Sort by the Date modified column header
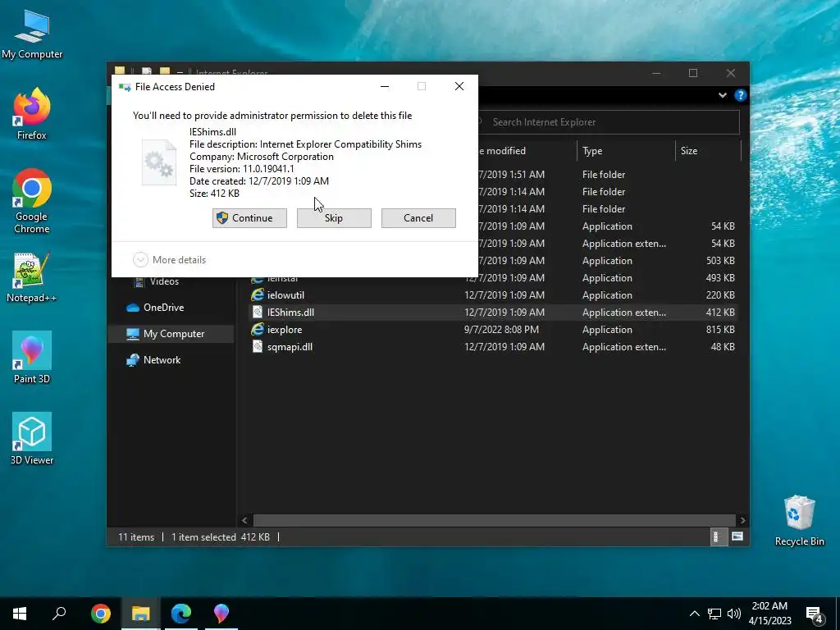840x630 pixels. pyautogui.click(x=527, y=151)
